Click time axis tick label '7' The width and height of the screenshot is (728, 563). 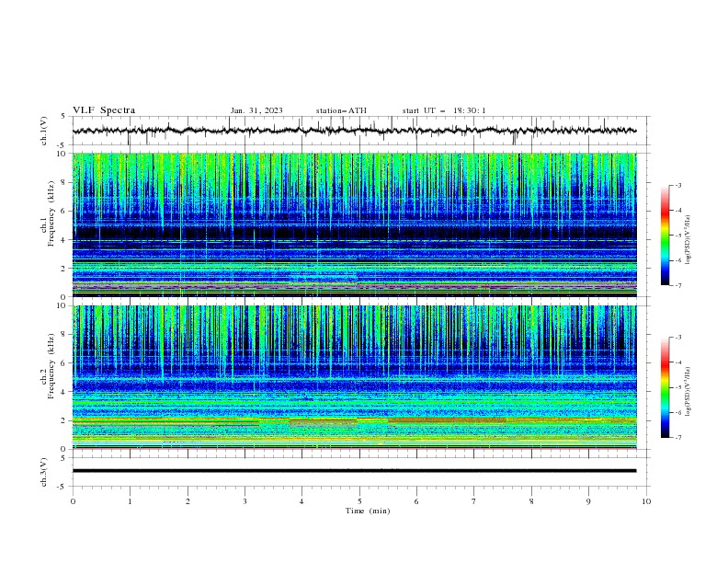474,501
